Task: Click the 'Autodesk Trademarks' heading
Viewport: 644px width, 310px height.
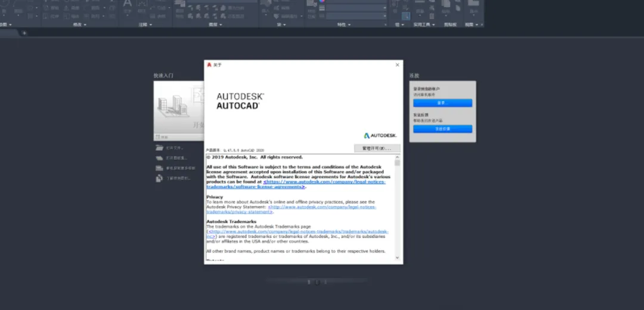Action: tap(231, 222)
